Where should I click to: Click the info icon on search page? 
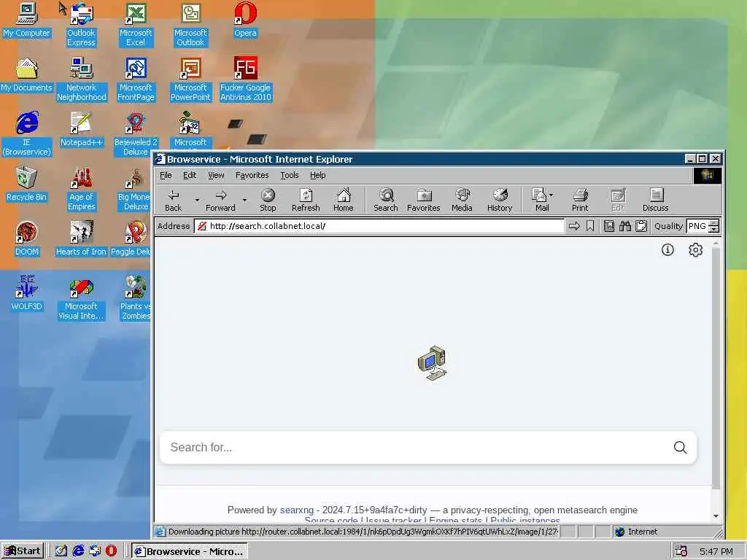667,249
